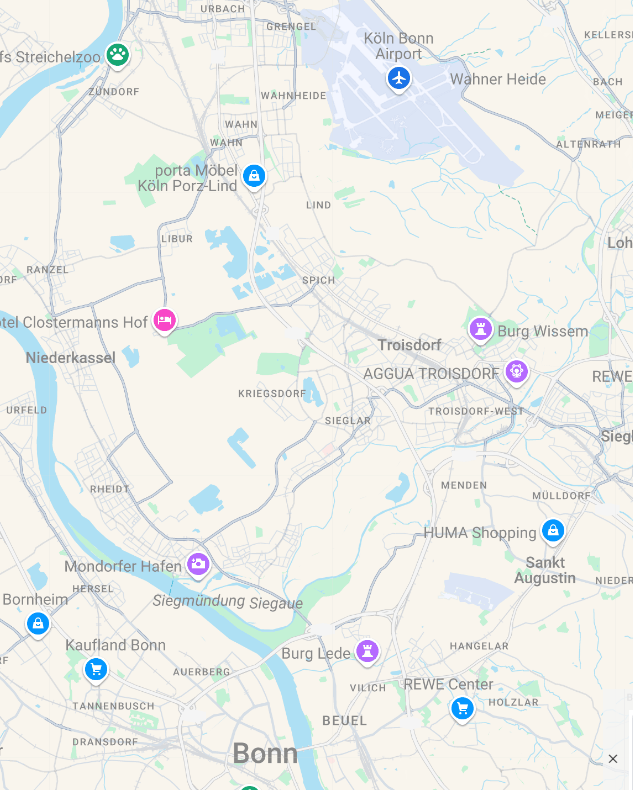Viewport: 633px width, 790px height.
Task: Click the Siegmündung Siegaue label
Action: tap(228, 602)
